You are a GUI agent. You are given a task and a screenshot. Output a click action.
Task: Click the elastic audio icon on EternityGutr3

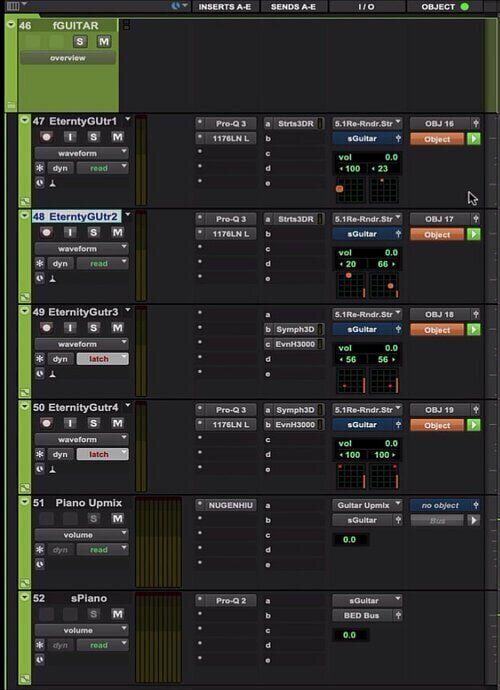pyautogui.click(x=52, y=374)
